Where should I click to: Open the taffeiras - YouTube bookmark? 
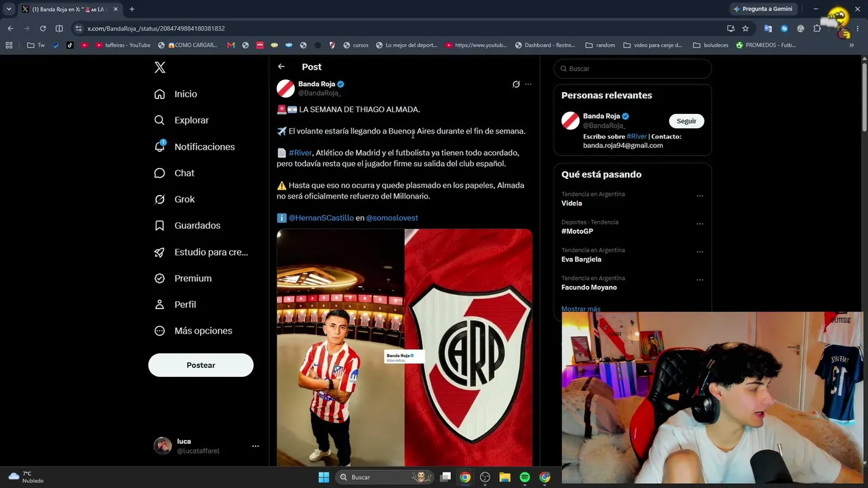pos(123,45)
